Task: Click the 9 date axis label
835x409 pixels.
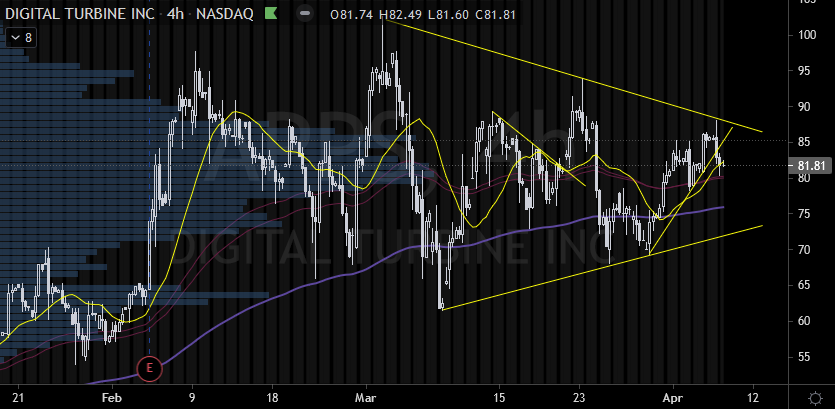Action: (192, 398)
